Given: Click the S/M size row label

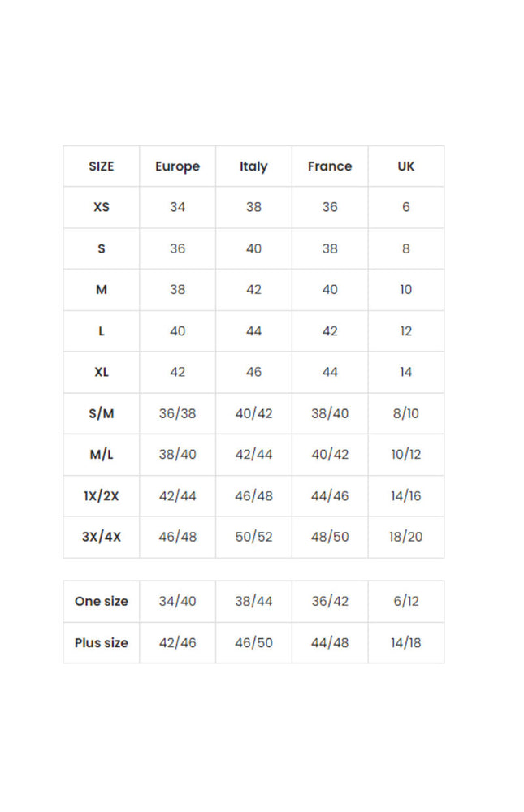Looking at the screenshot, I should coord(102,413).
